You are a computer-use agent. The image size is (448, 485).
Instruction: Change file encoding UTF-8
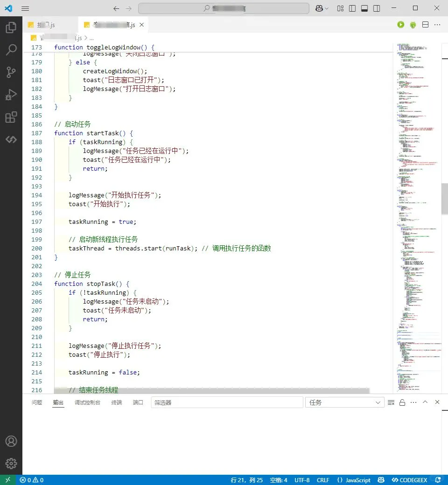302,480
